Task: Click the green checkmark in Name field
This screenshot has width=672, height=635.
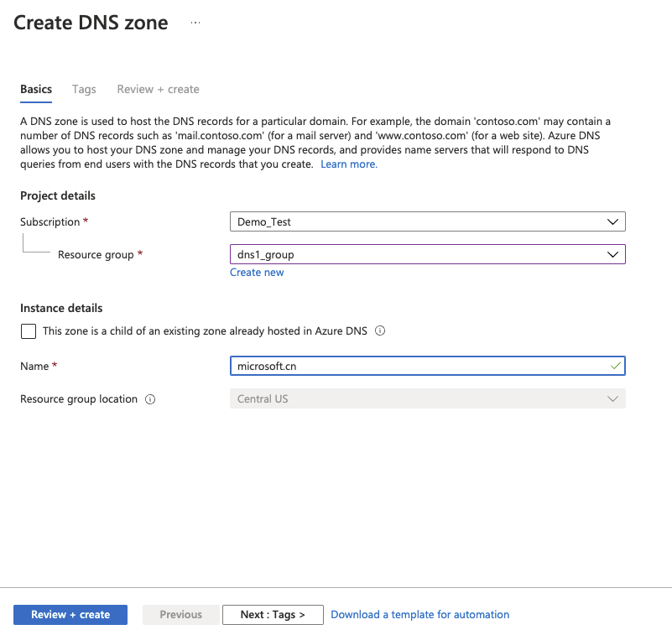Action: tap(616, 366)
